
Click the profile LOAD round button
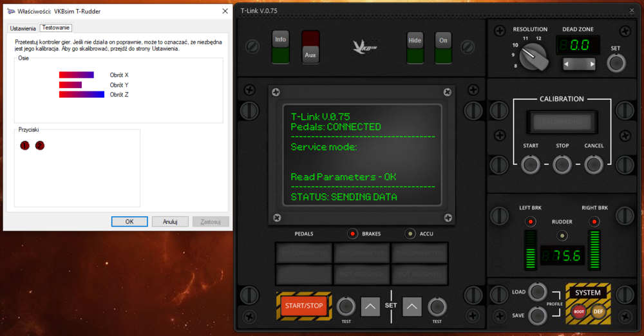537,292
